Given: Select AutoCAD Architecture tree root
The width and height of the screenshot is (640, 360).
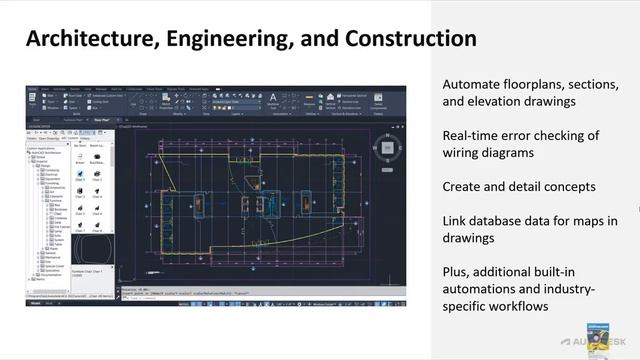Looking at the screenshot, I should pyautogui.click(x=44, y=153).
